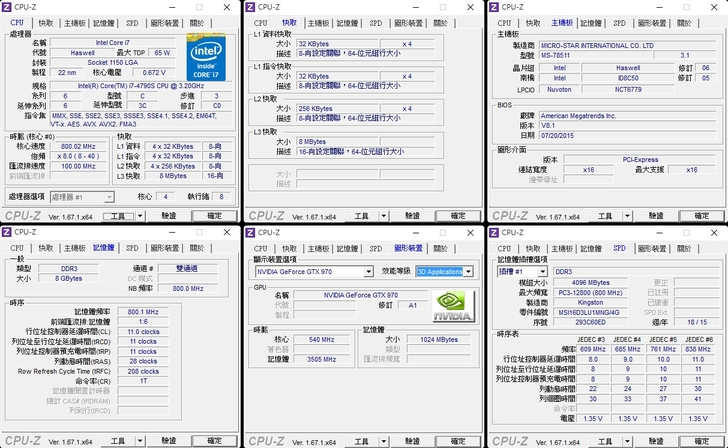Open 快取 tab in the 記憶體 window
Screen dimensions: 728x448
46,248
